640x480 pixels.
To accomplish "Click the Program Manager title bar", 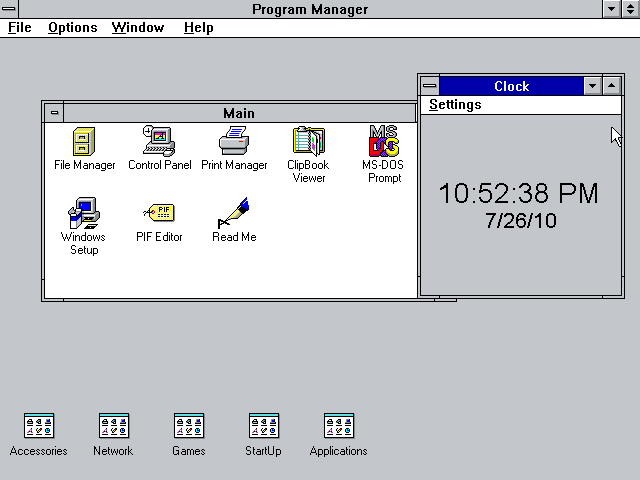I will [310, 9].
